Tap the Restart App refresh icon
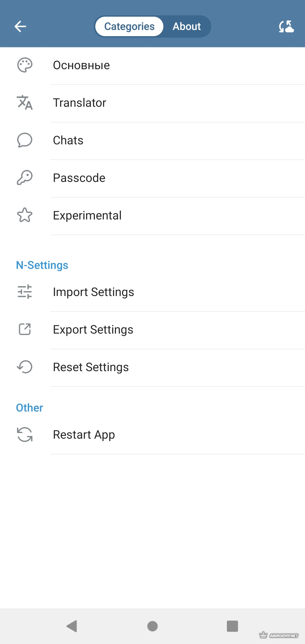 click(x=25, y=434)
